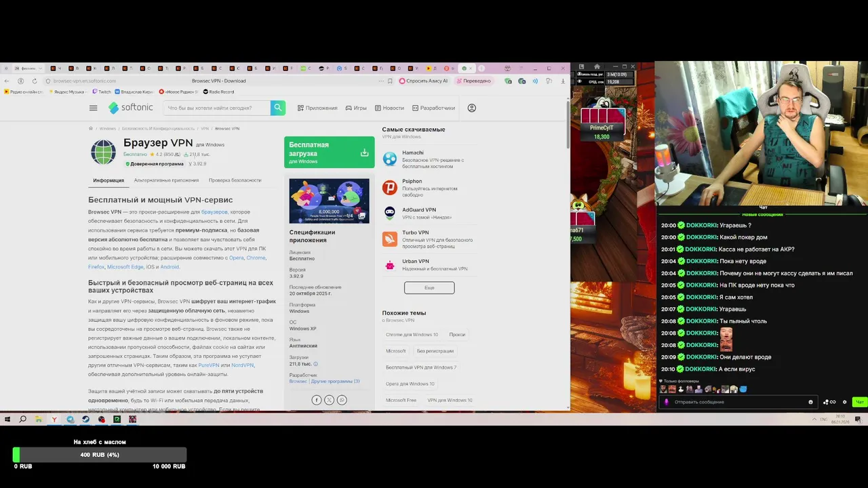Open Steam from the taskbar
This screenshot has width=868, height=488.
pyautogui.click(x=85, y=420)
